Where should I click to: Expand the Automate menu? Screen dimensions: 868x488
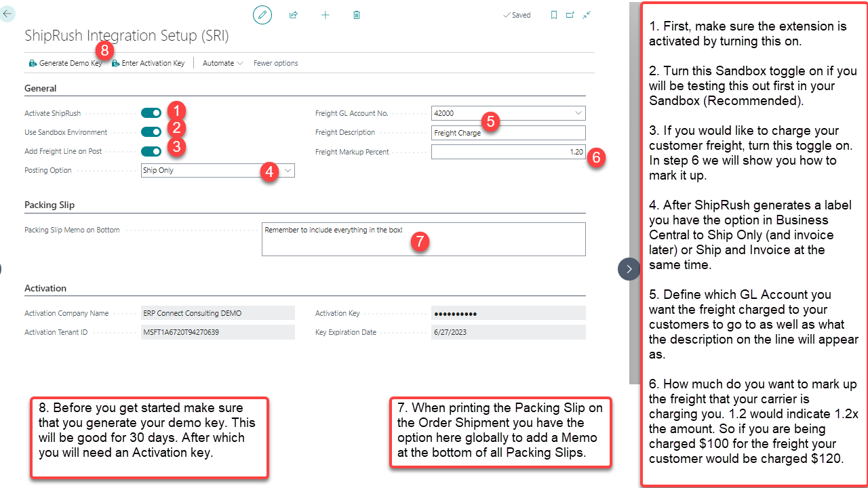click(x=223, y=63)
